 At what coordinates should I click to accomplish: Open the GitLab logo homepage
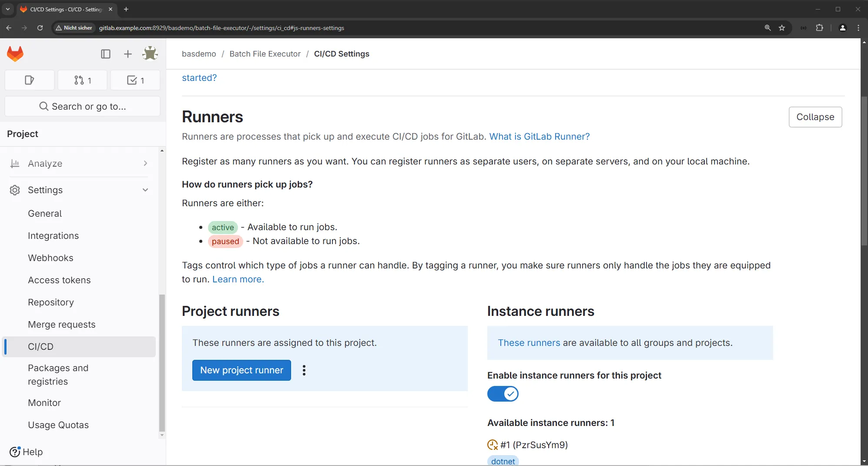coord(15,54)
